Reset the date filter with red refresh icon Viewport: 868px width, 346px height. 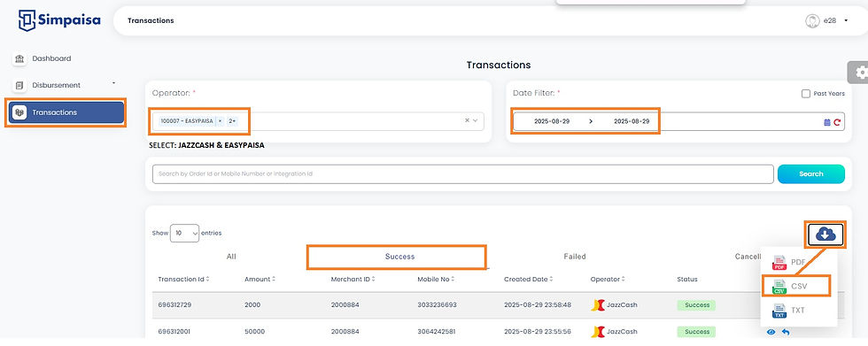tap(837, 122)
